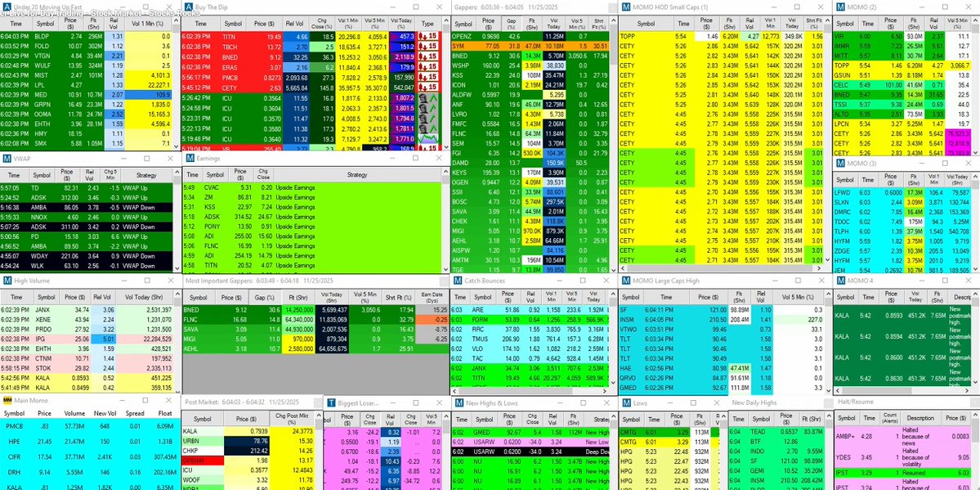Image resolution: width=980 pixels, height=490 pixels.
Task: Click the Earnings window logo icon
Action: pos(190,159)
